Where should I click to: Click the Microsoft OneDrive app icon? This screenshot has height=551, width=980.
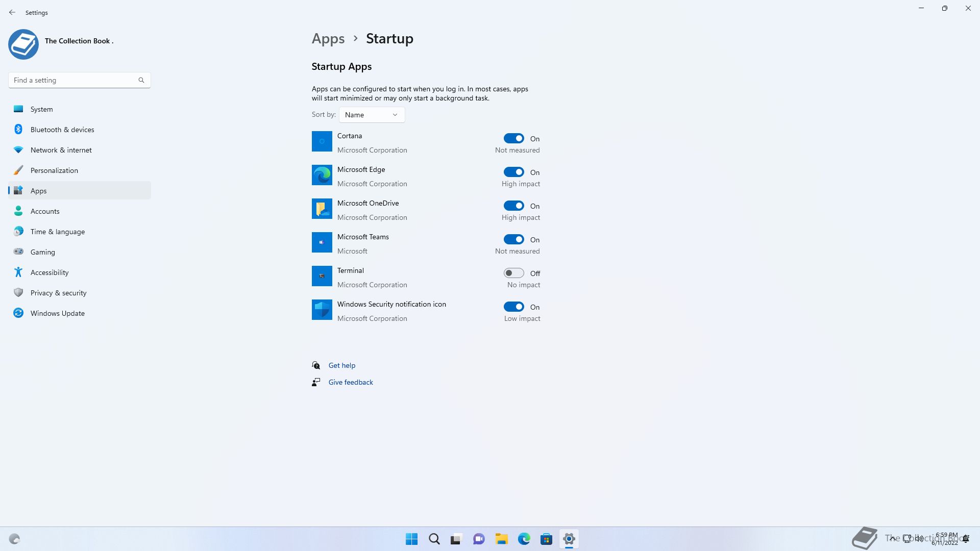coord(322,209)
